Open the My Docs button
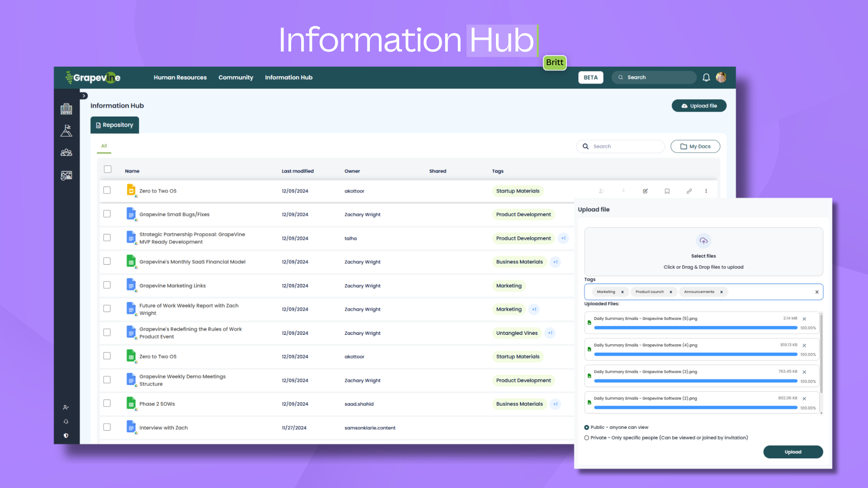Image resolution: width=868 pixels, height=488 pixels. pos(695,146)
